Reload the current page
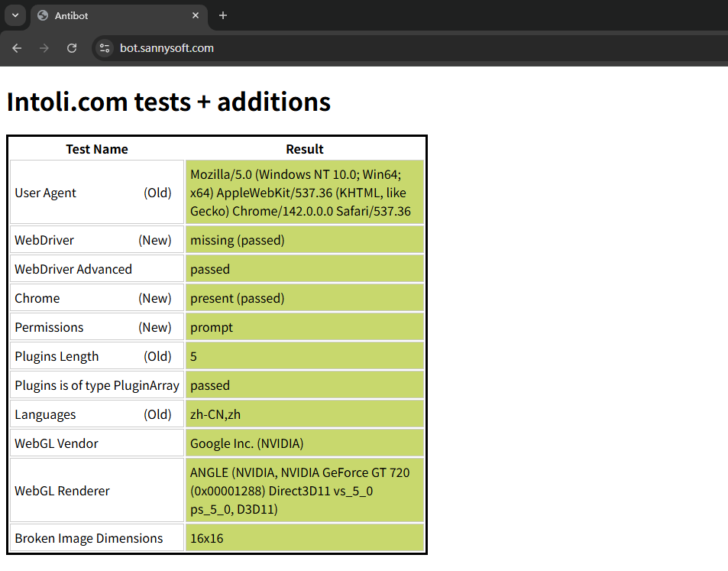Image resolution: width=728 pixels, height=571 pixels. (72, 48)
